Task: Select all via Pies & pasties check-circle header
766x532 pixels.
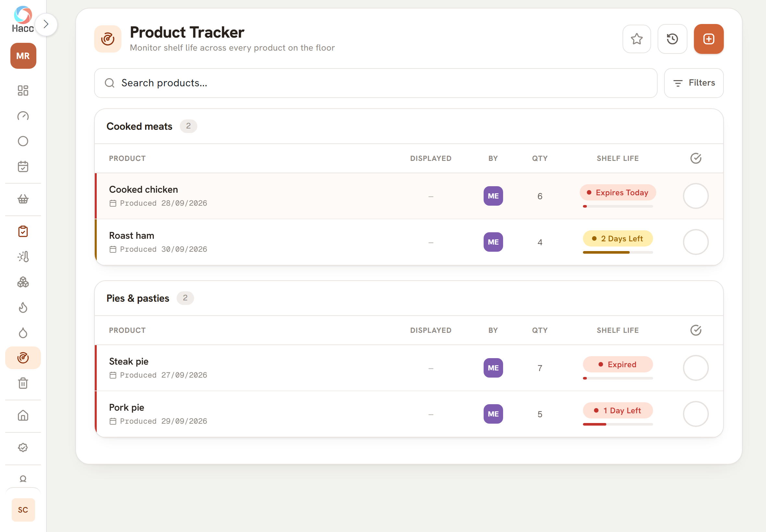Action: 696,330
